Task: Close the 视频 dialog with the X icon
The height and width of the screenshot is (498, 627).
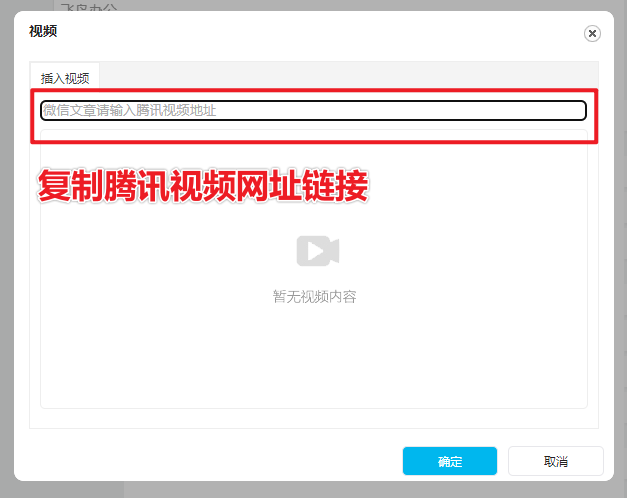Action: pos(592,34)
